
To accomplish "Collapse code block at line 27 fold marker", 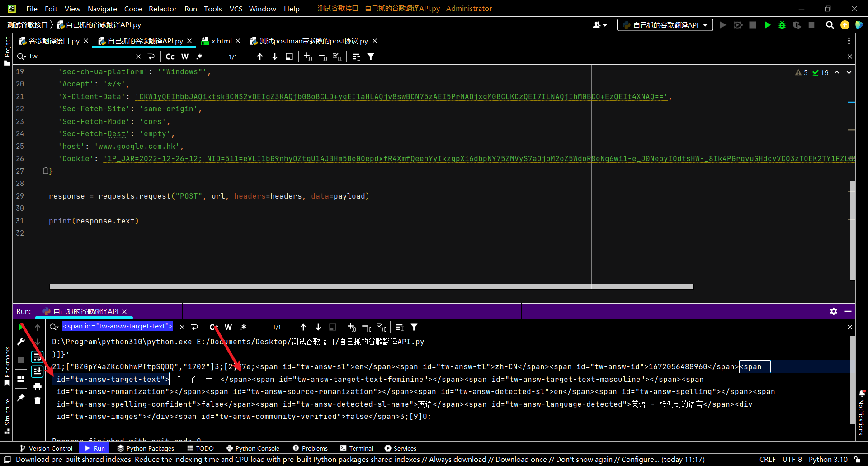I will click(x=46, y=171).
